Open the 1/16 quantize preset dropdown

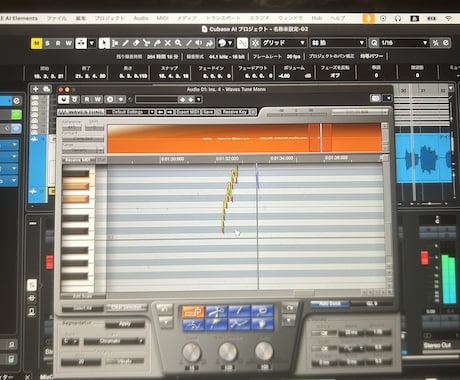(x=404, y=43)
